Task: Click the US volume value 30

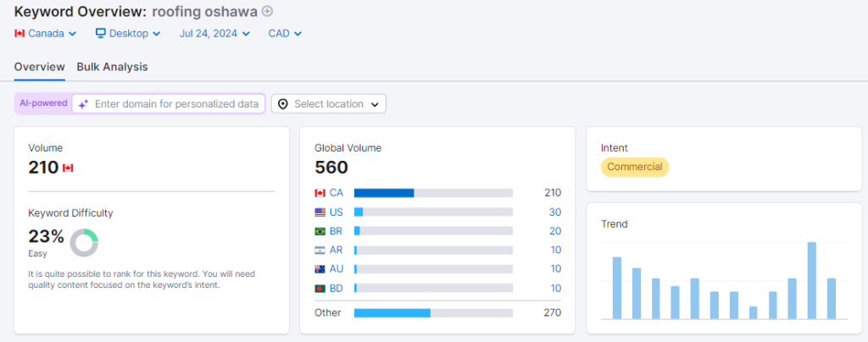Action: click(554, 212)
